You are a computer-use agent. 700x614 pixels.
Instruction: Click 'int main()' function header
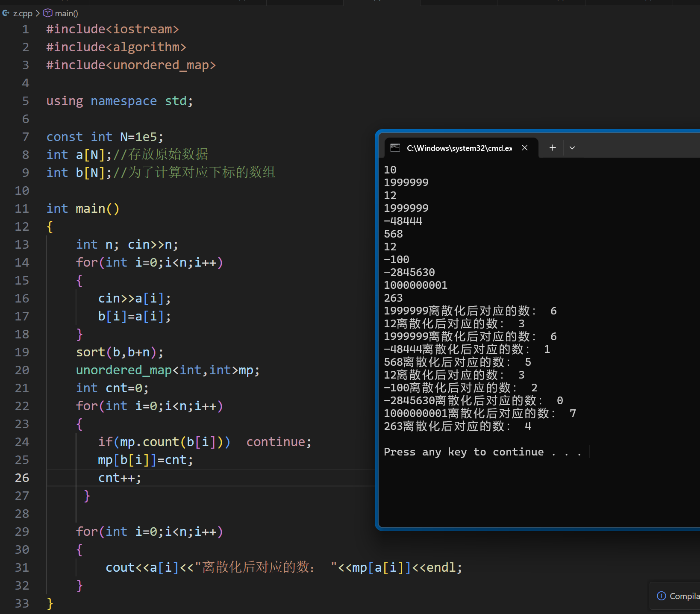(x=83, y=209)
